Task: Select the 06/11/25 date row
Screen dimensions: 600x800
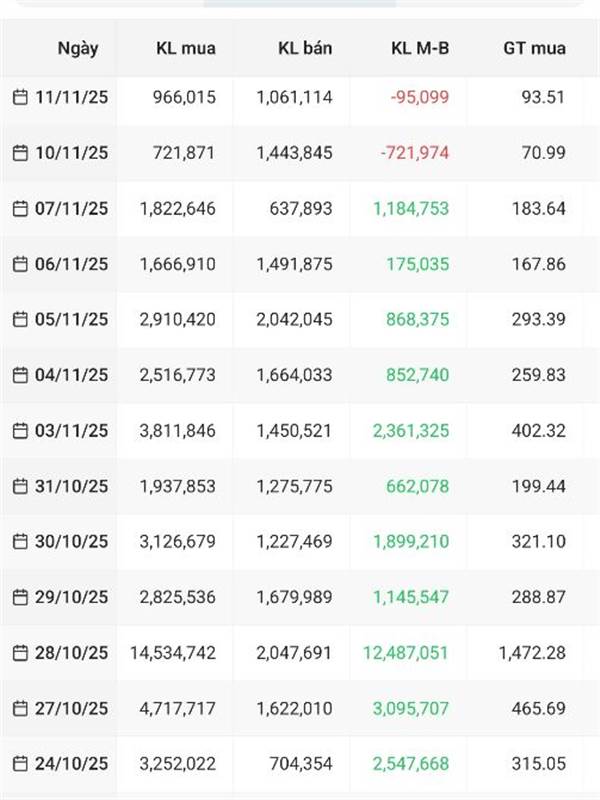Action: (x=300, y=264)
